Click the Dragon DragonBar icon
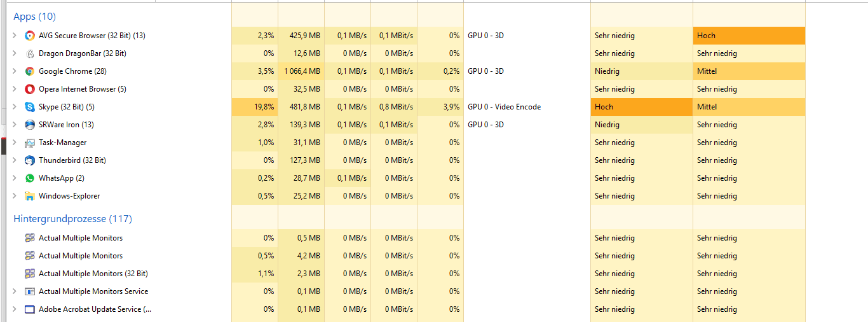Viewport: 868px width, 322px height. [29, 53]
